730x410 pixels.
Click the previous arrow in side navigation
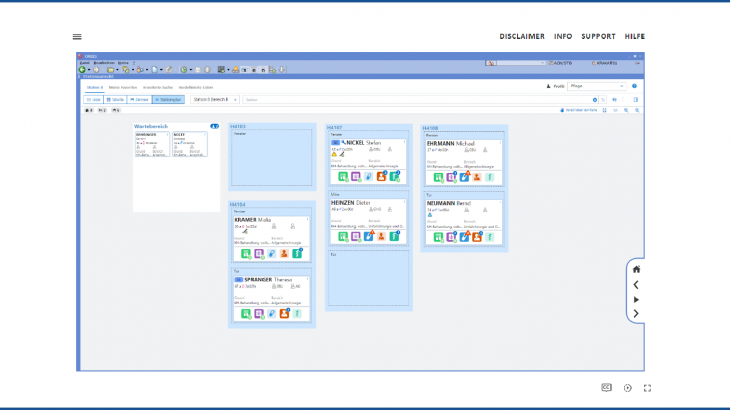click(636, 284)
